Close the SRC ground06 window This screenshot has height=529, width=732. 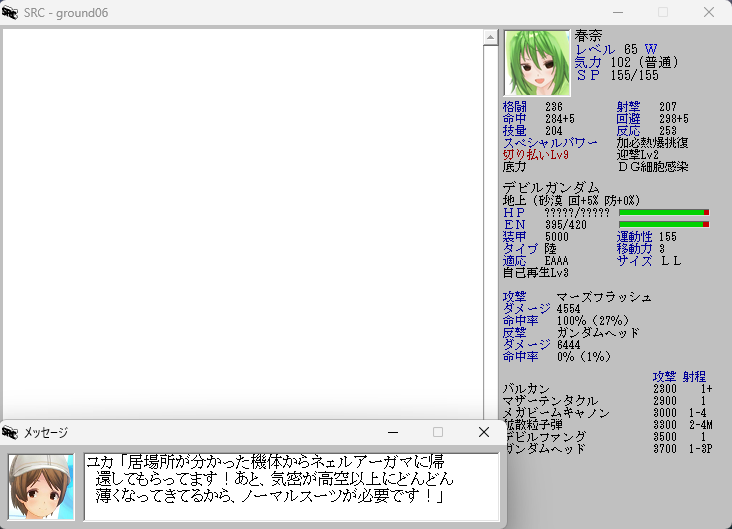[709, 13]
